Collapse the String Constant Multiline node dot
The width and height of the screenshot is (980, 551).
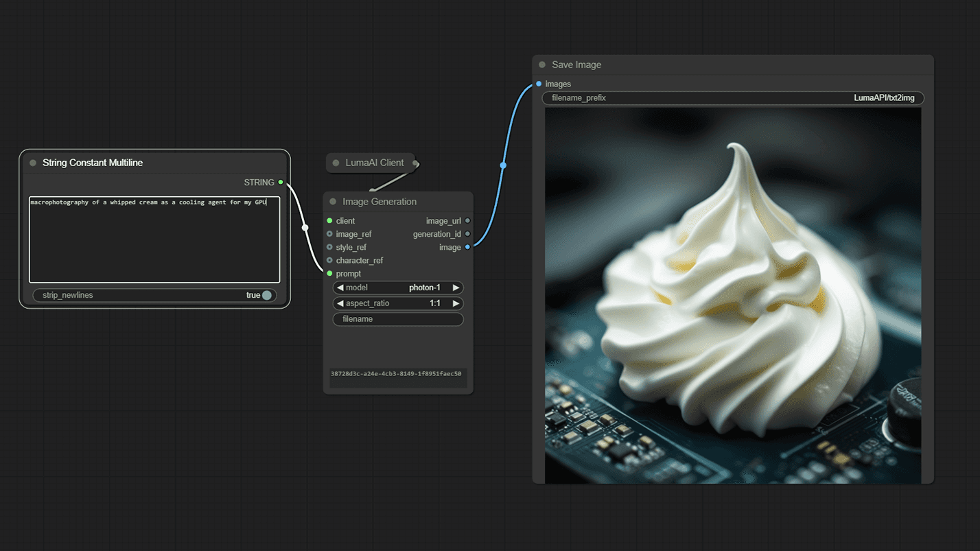tap(33, 163)
